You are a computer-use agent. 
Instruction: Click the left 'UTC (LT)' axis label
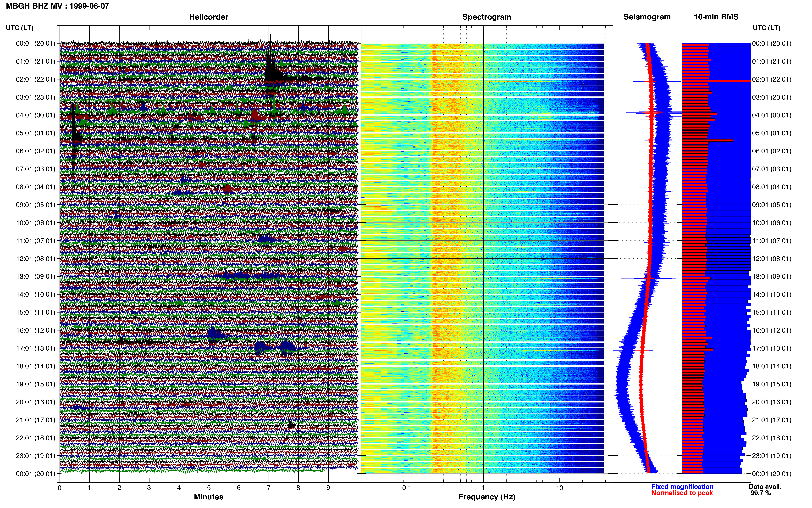19,28
